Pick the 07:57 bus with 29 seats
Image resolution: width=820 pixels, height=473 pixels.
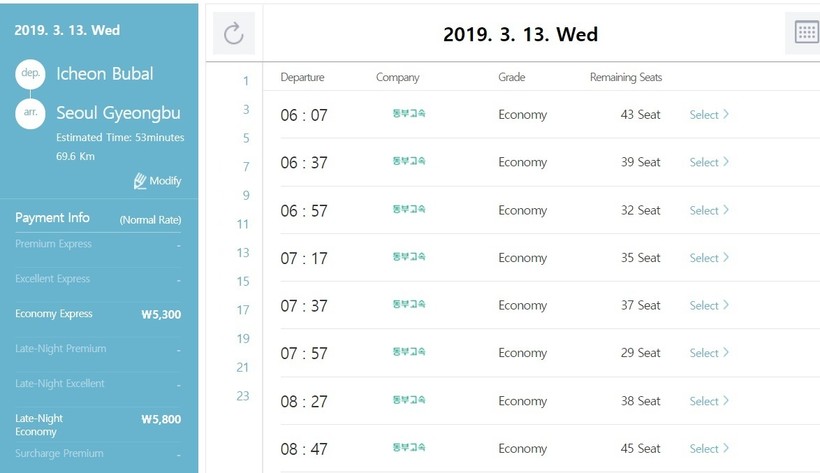[709, 353]
